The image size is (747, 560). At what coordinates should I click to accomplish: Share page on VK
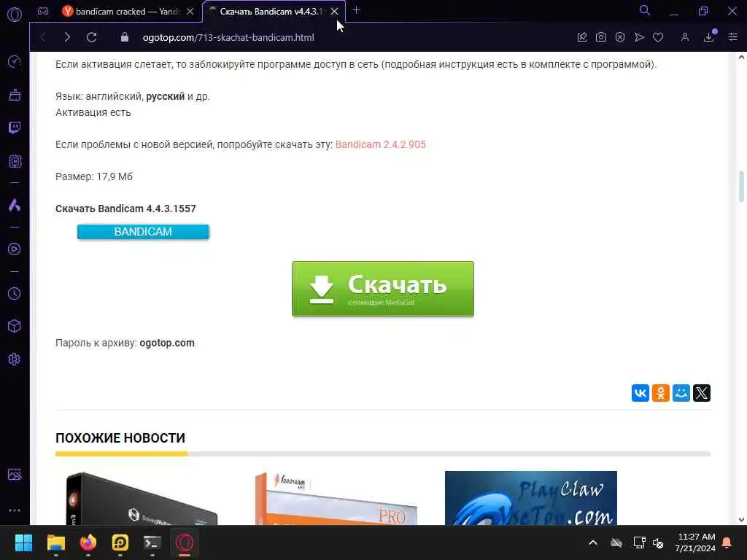(x=640, y=393)
